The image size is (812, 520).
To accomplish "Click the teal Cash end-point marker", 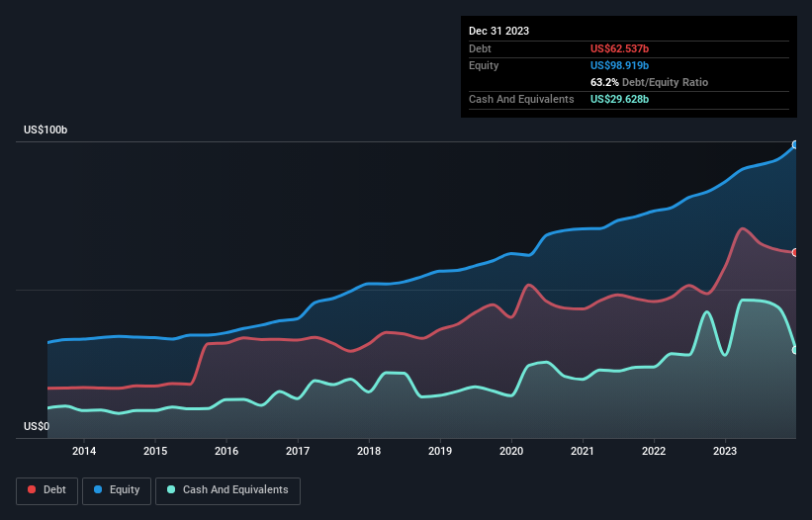I will 795,350.
